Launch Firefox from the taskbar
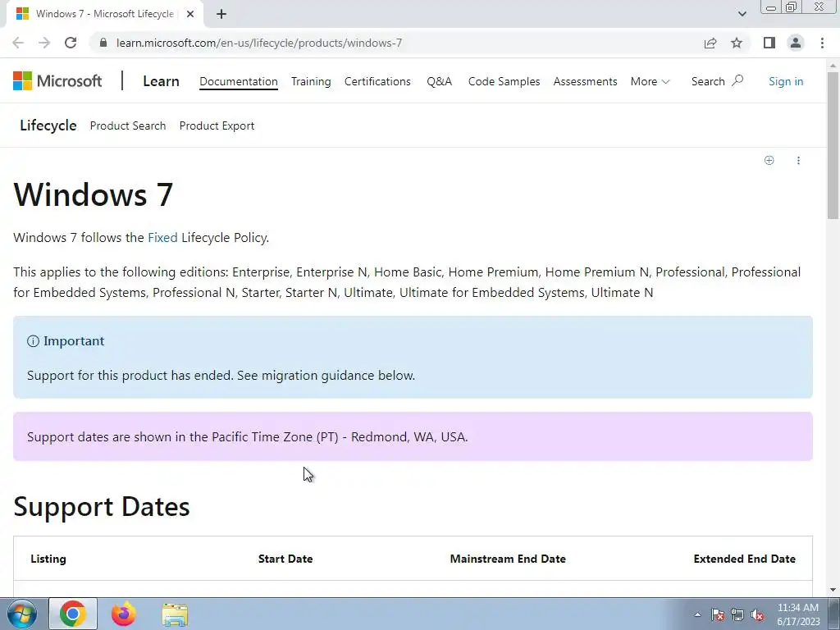Viewport: 840px width, 630px height. [x=124, y=614]
